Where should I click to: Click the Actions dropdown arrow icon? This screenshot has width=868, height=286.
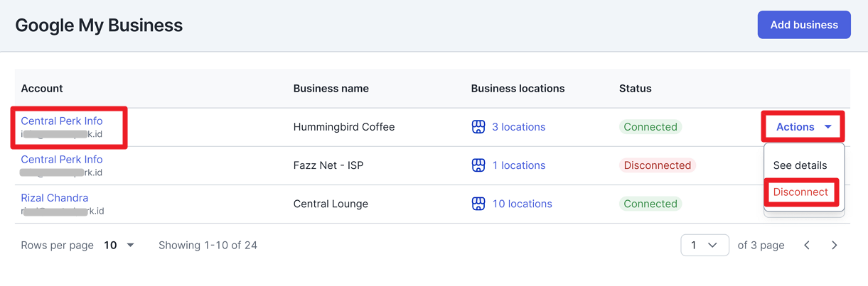click(828, 127)
